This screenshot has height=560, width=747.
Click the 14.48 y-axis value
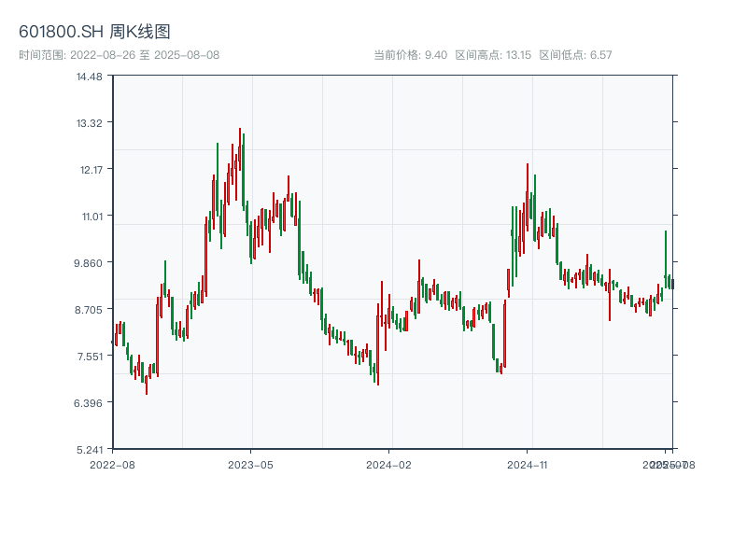(x=89, y=77)
